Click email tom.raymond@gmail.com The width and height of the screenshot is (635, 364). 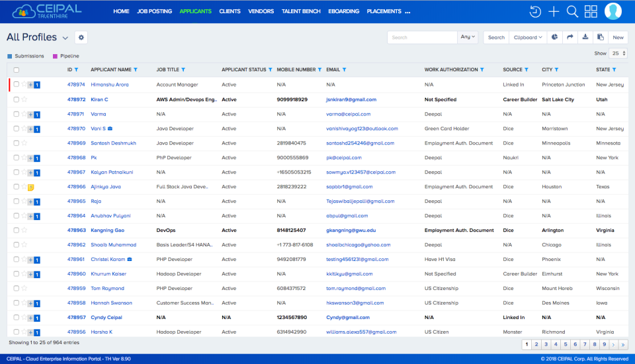click(x=356, y=289)
